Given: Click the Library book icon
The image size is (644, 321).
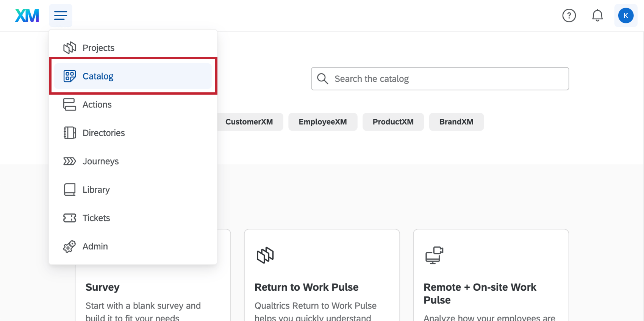Looking at the screenshot, I should (x=70, y=190).
